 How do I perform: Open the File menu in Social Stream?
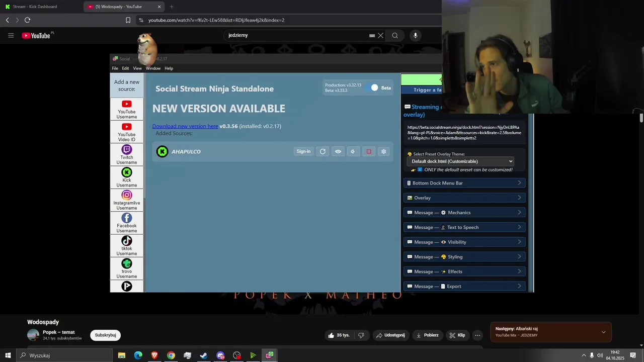click(x=115, y=68)
